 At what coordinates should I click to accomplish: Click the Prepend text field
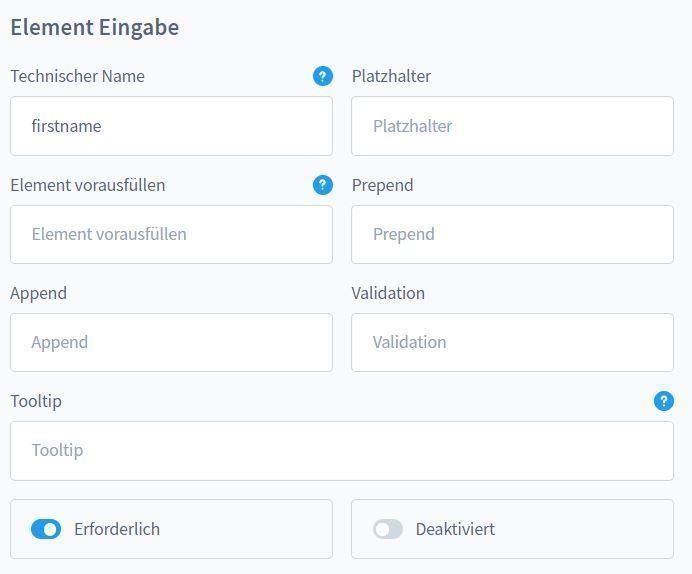click(512, 234)
